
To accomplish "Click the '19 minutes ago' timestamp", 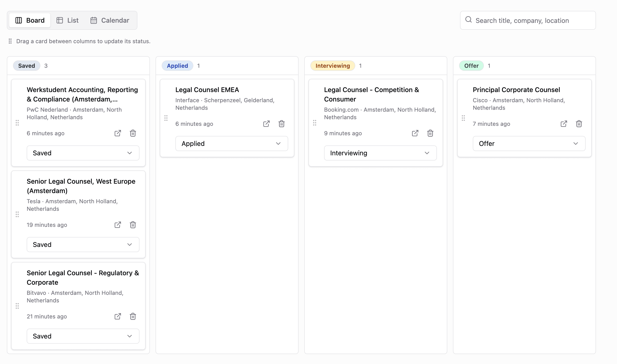I will pos(46,225).
